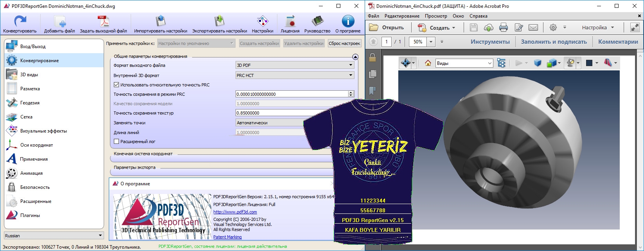The image size is (644, 251).
Task: Click the Acrobat edit/sign document icon
Action: coord(519,27)
